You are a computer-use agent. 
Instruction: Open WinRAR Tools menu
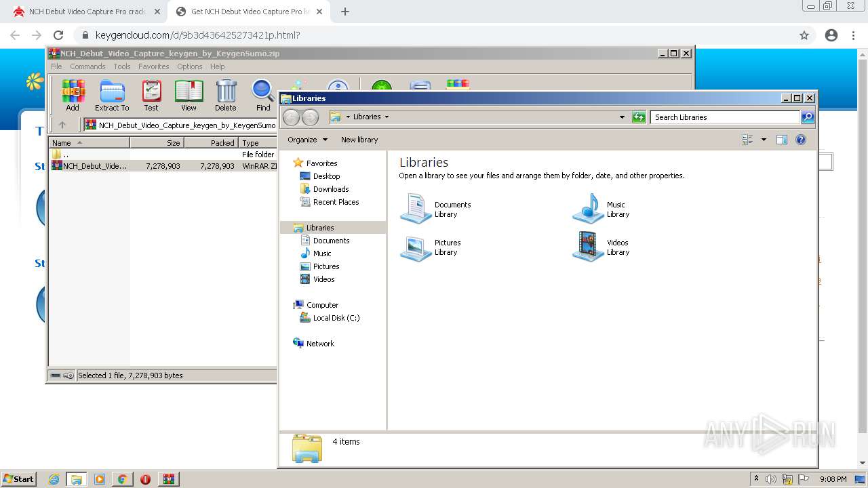click(122, 66)
